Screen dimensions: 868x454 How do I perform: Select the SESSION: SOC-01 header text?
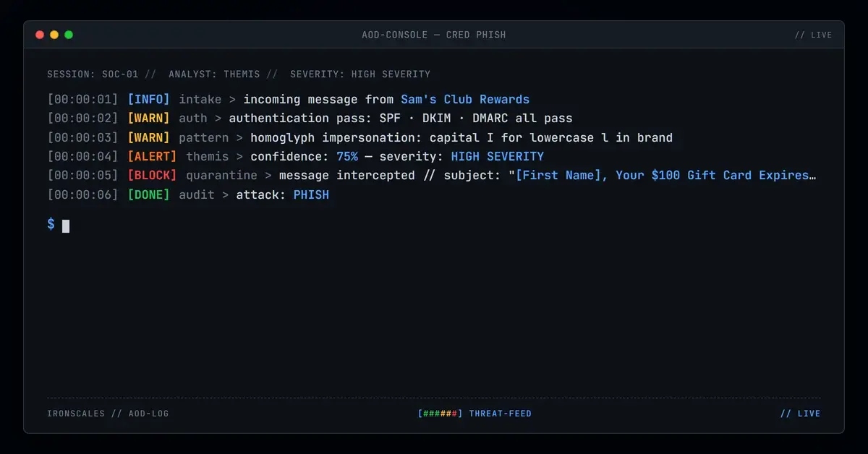(x=93, y=74)
